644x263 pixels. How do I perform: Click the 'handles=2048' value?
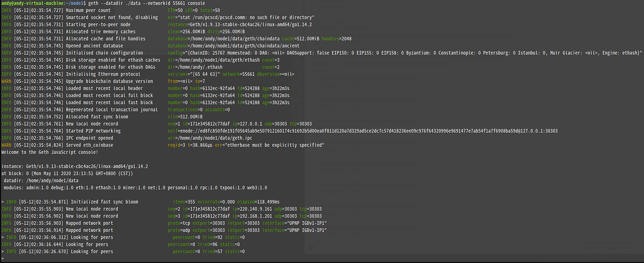tap(336, 39)
